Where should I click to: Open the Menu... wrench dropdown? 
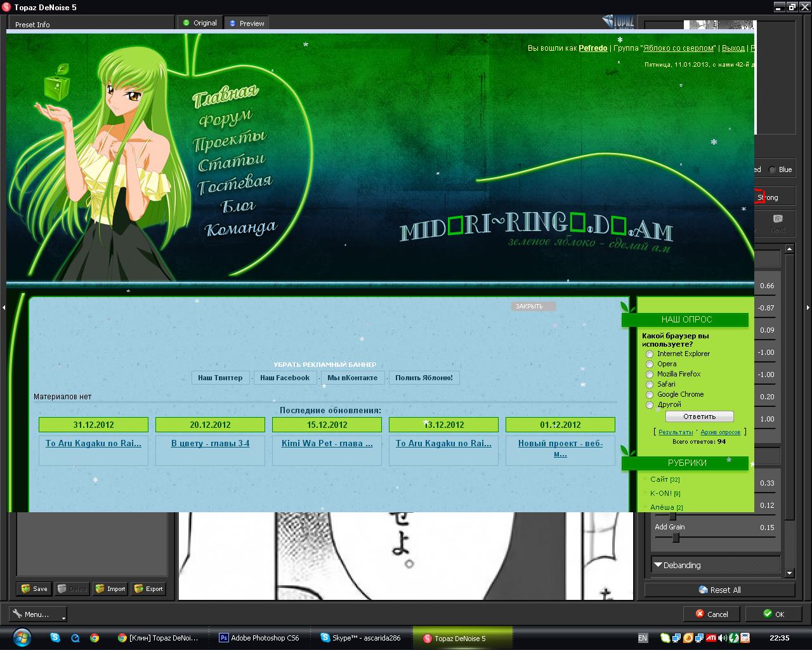click(38, 614)
